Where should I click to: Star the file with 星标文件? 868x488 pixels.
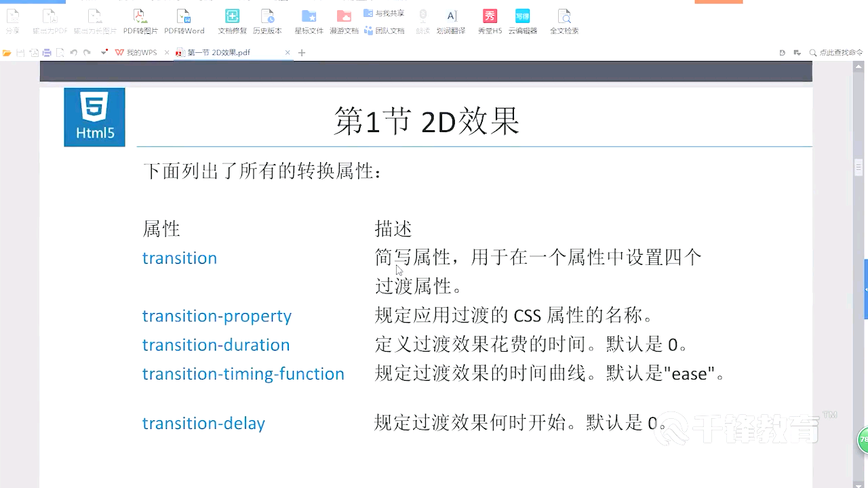pyautogui.click(x=309, y=20)
